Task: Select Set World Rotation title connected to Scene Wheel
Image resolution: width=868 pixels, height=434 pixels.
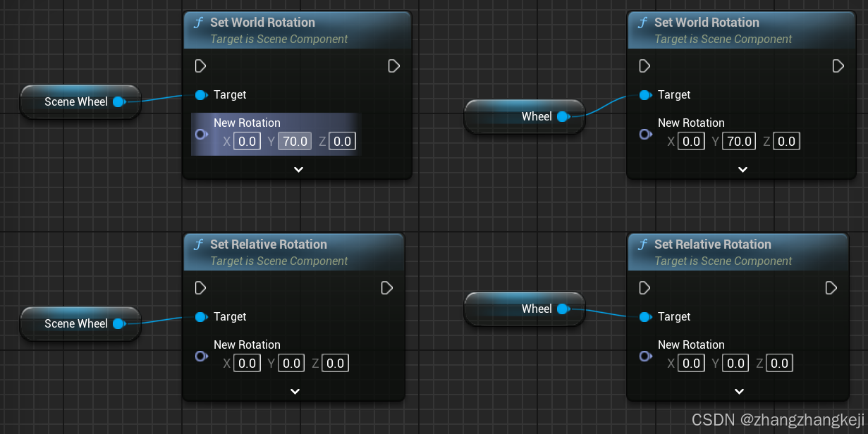Action: point(262,23)
